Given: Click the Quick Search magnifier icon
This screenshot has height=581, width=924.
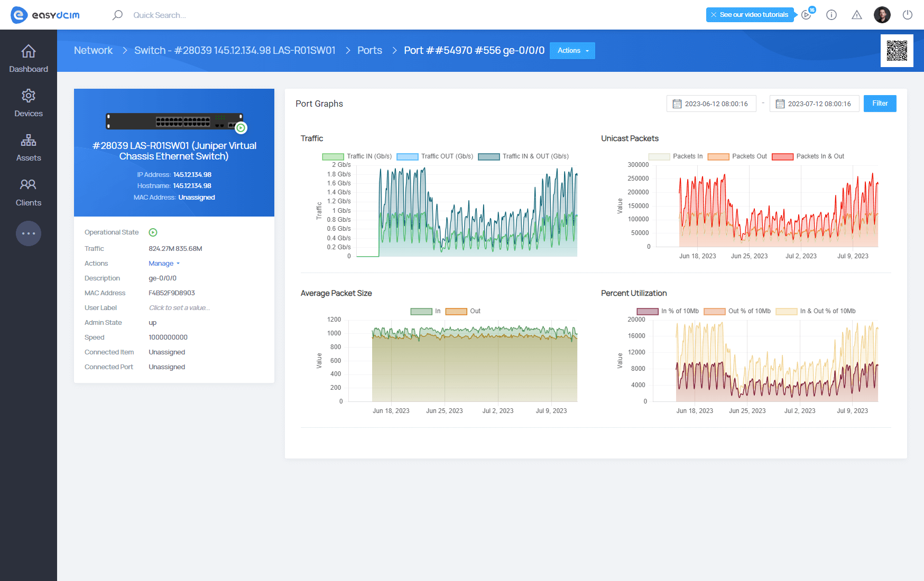Looking at the screenshot, I should (x=117, y=15).
